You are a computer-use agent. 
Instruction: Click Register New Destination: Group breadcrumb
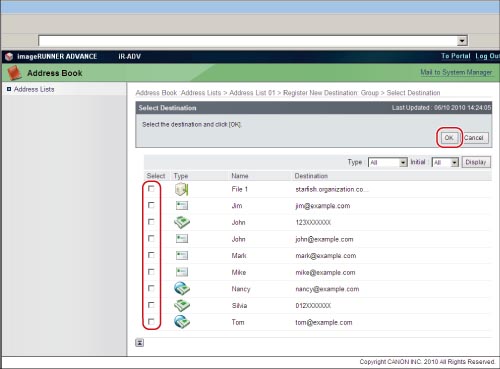[331, 93]
